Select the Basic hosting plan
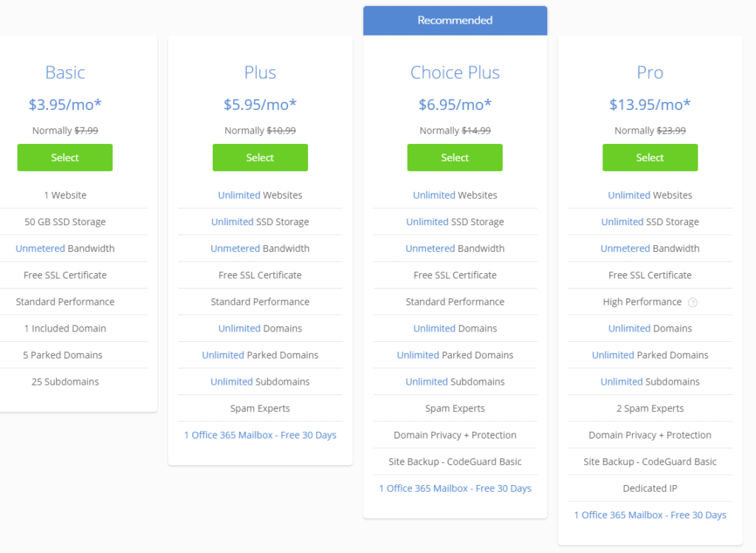This screenshot has height=553, width=756. pyautogui.click(x=65, y=157)
